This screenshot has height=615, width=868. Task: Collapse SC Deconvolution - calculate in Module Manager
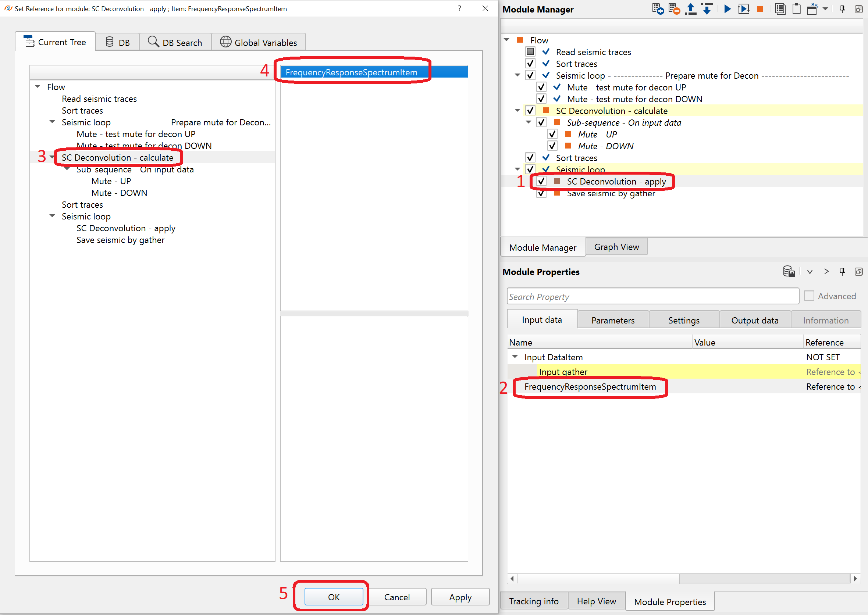pyautogui.click(x=517, y=111)
